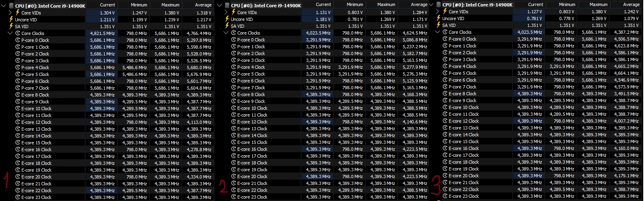This screenshot has width=644, height=201.
Task: Click the Core Clocks clock icon in left panel
Action: (18, 33)
